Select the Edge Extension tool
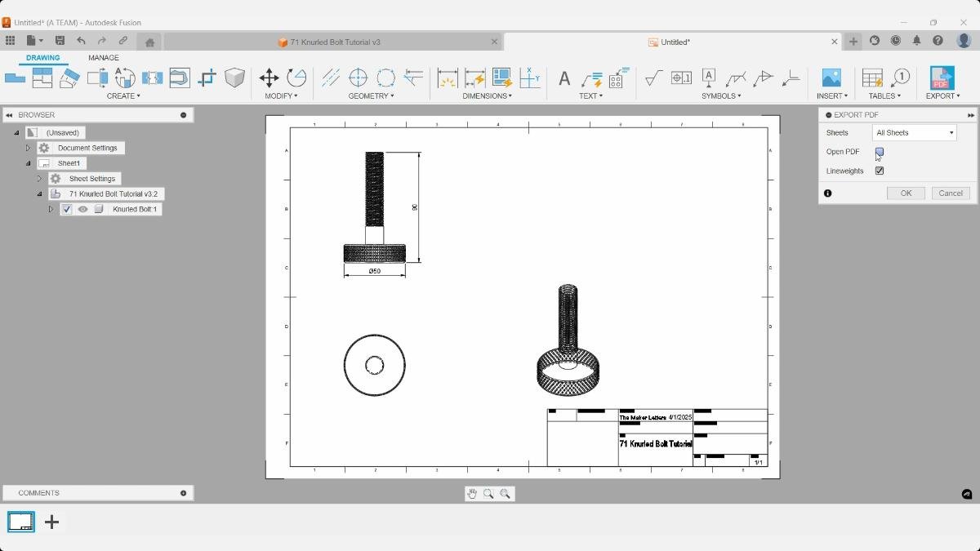 [x=413, y=78]
